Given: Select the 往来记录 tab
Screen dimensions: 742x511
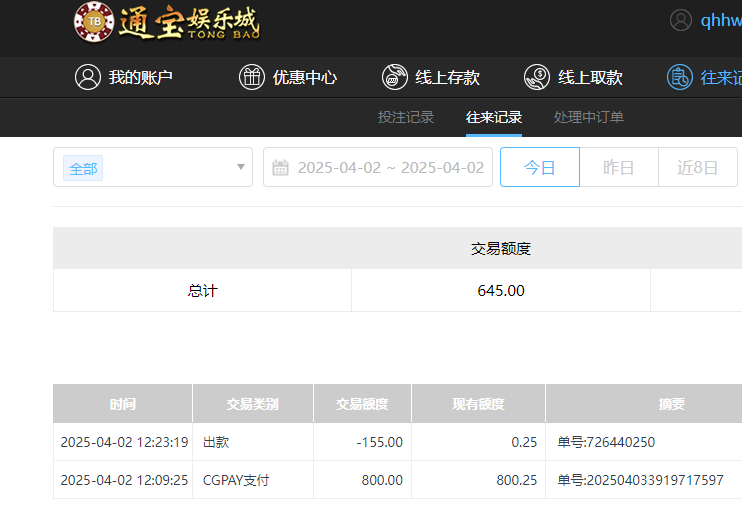Looking at the screenshot, I should point(494,117).
